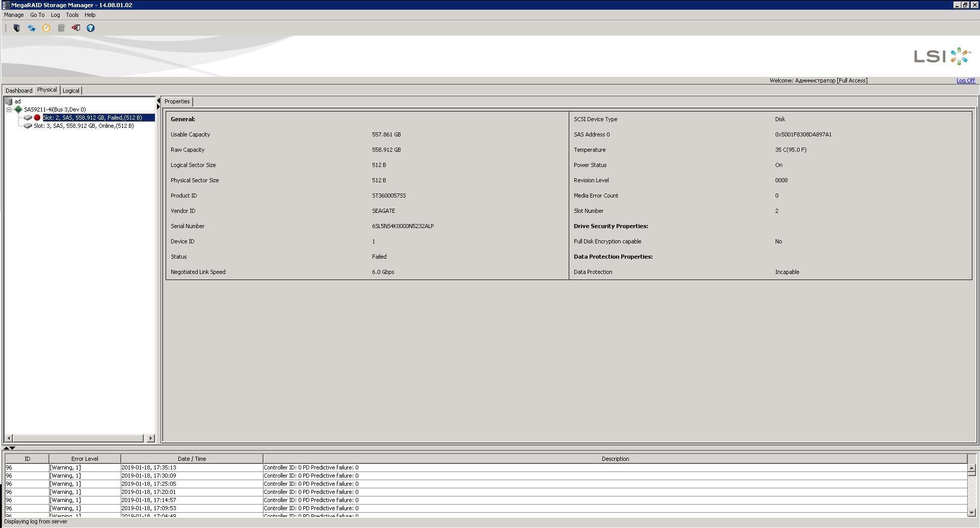Click the grey database stack icon
Screen dimensions: 980x528
coord(61,28)
